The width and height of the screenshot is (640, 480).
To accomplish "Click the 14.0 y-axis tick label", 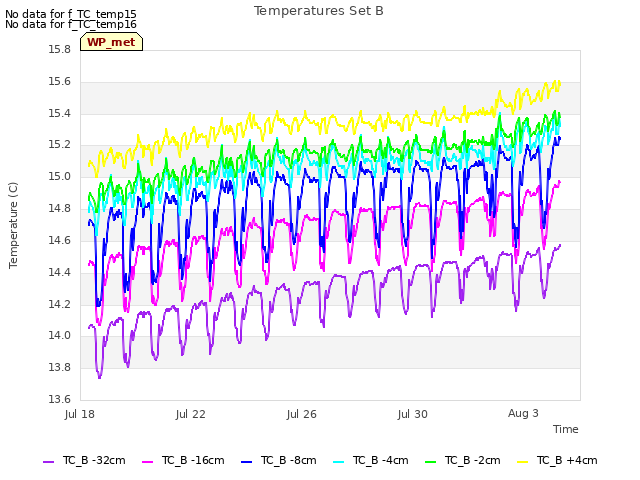I will (x=60, y=335).
